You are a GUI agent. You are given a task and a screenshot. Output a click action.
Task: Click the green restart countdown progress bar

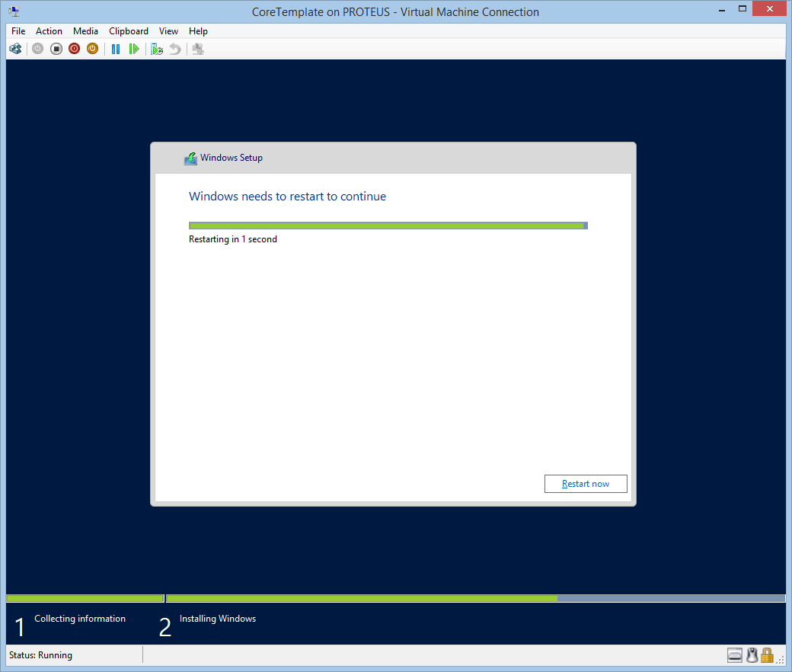pyautogui.click(x=388, y=226)
